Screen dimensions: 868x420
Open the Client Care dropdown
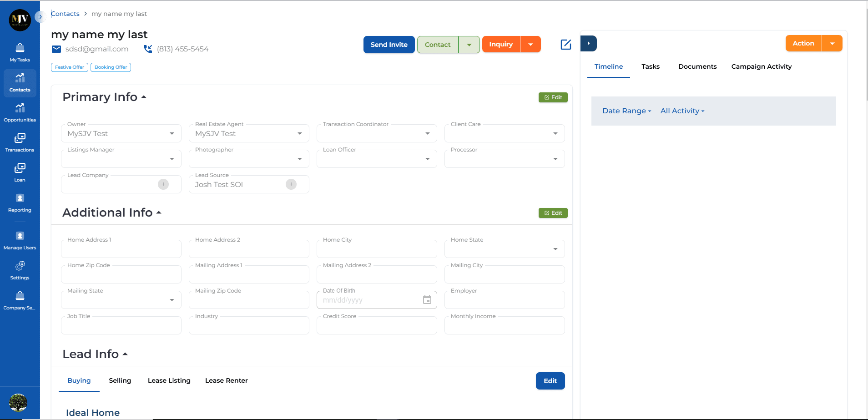click(x=505, y=133)
